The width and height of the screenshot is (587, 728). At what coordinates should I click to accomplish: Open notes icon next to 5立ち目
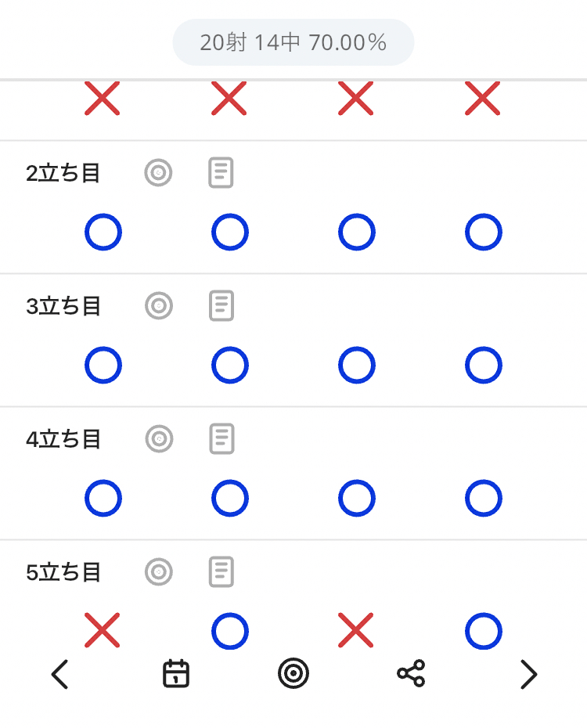pyautogui.click(x=221, y=571)
